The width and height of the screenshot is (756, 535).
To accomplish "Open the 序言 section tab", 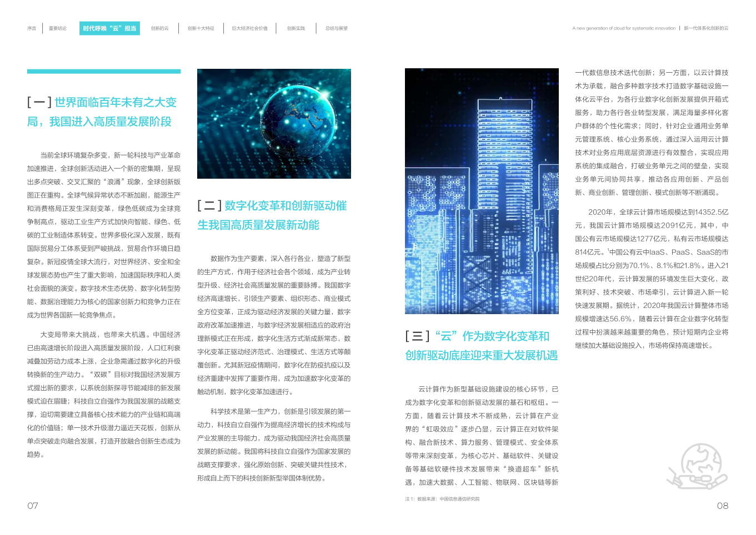I will point(32,28).
